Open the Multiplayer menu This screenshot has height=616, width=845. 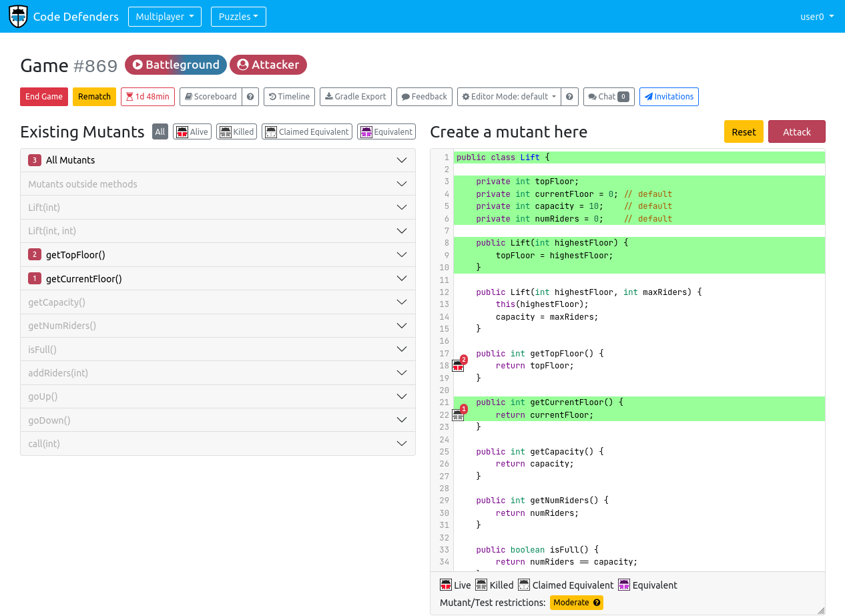(x=164, y=17)
